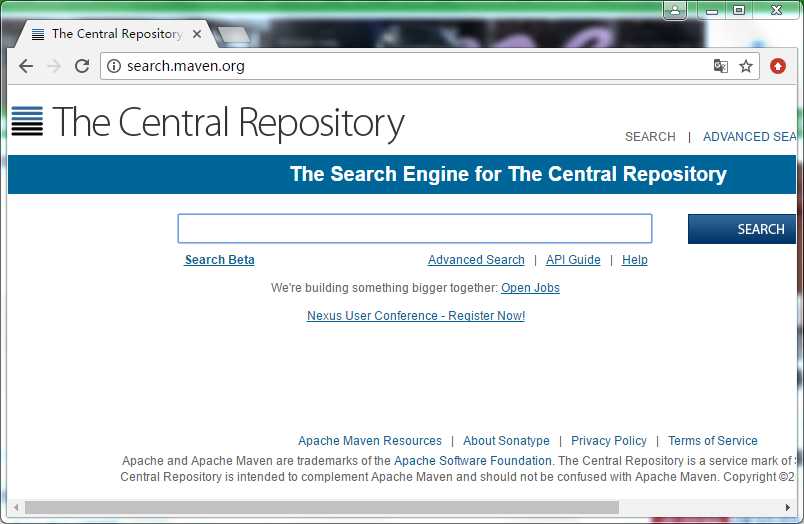Open the Advanced Search link below search box
The height and width of the screenshot is (524, 804).
point(476,260)
